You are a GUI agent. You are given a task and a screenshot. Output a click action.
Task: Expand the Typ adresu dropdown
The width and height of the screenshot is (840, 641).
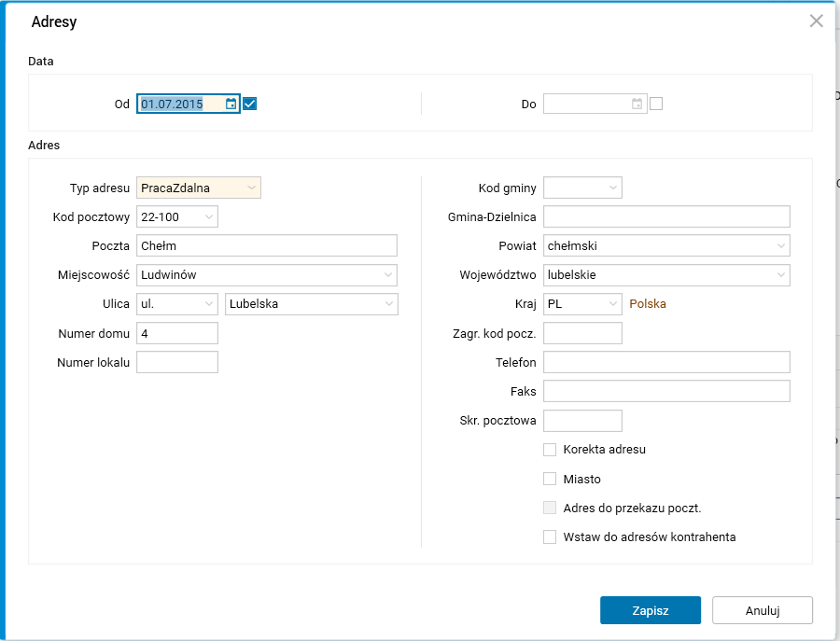pos(251,188)
